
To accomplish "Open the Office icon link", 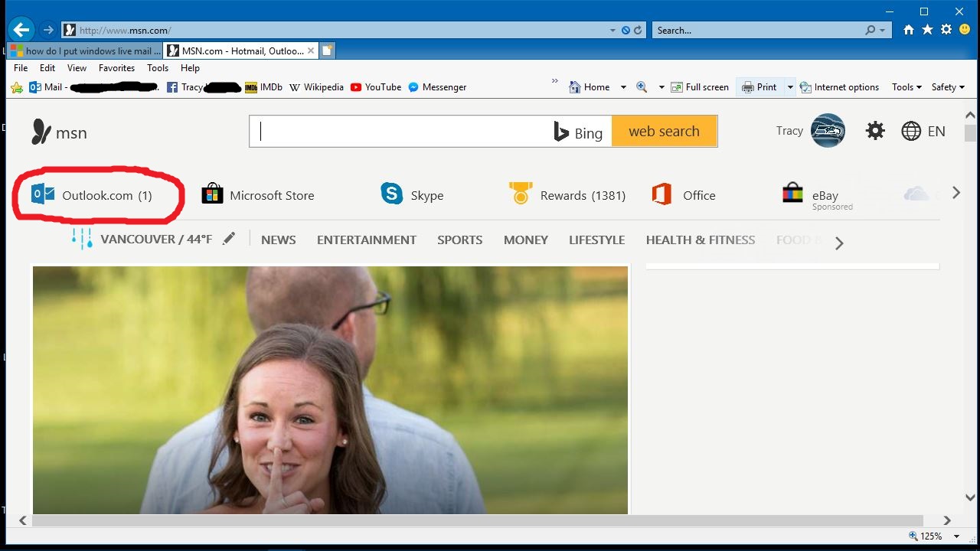I will (x=661, y=194).
